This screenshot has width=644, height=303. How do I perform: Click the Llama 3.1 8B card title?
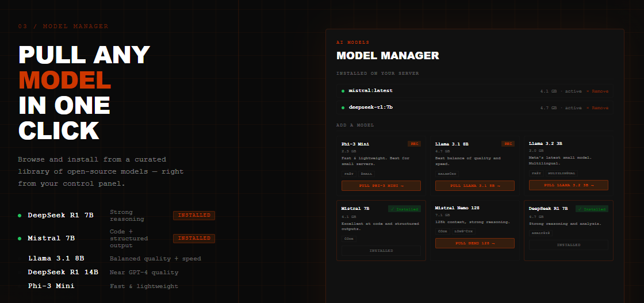(x=452, y=144)
